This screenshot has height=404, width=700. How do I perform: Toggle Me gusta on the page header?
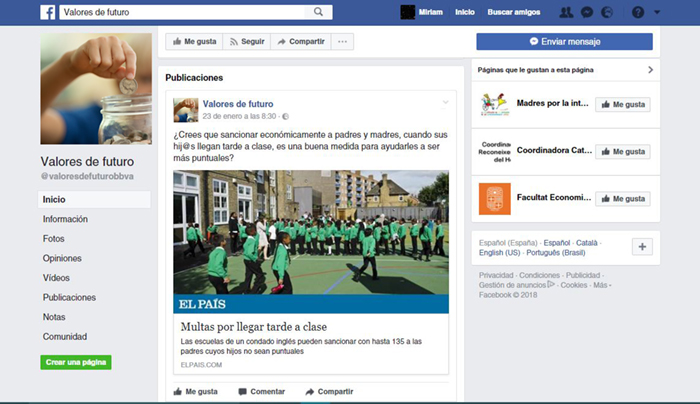[x=193, y=42]
